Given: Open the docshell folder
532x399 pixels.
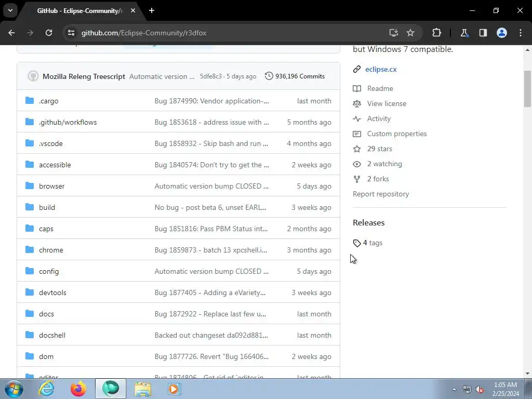Looking at the screenshot, I should click(x=52, y=335).
